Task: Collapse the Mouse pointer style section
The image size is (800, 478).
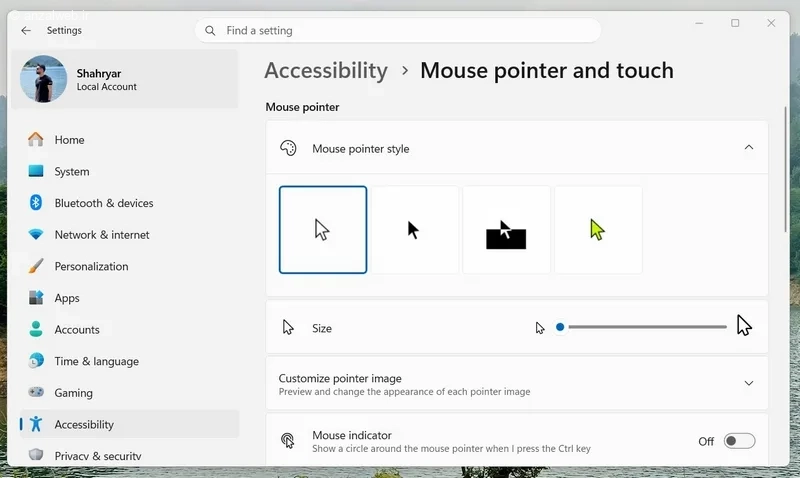Action: [x=748, y=147]
